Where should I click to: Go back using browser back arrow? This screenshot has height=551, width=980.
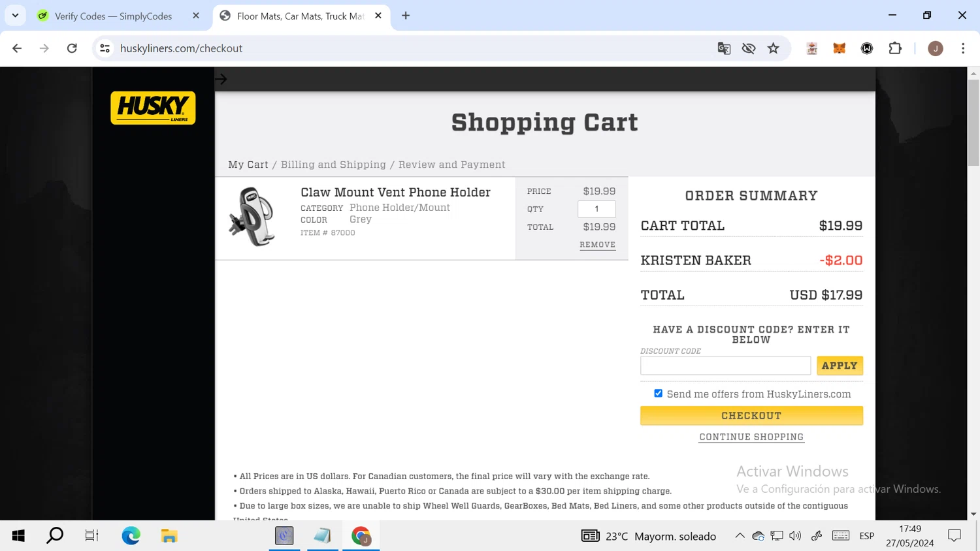click(17, 48)
